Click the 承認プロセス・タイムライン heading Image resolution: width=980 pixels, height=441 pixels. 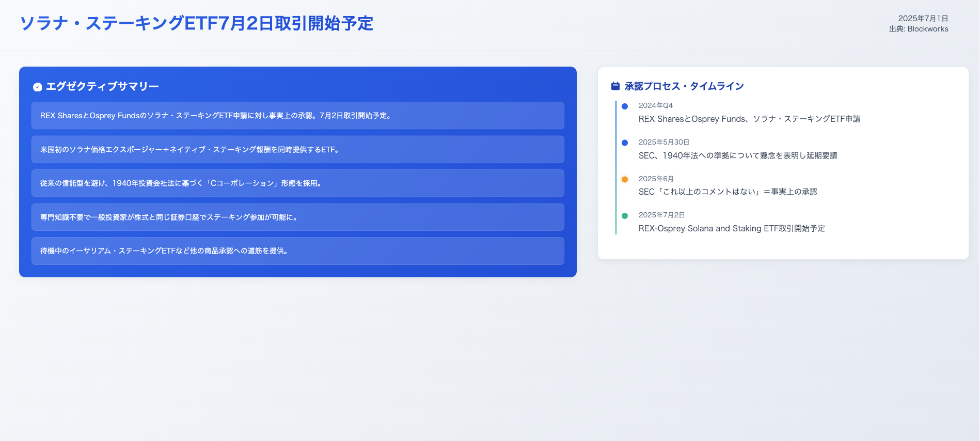684,86
